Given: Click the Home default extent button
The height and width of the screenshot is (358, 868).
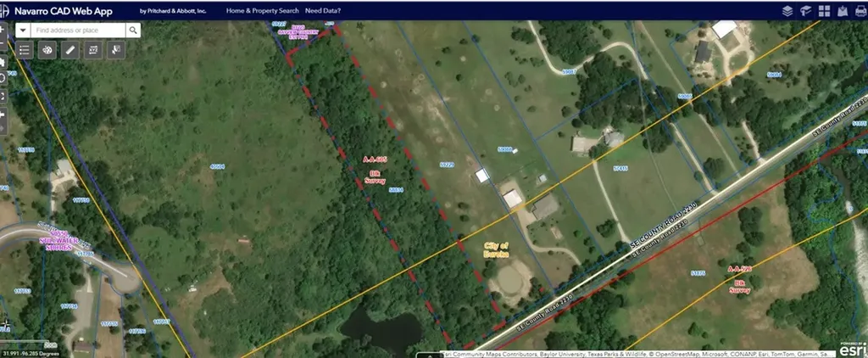Looking at the screenshot, I should coord(3,63).
